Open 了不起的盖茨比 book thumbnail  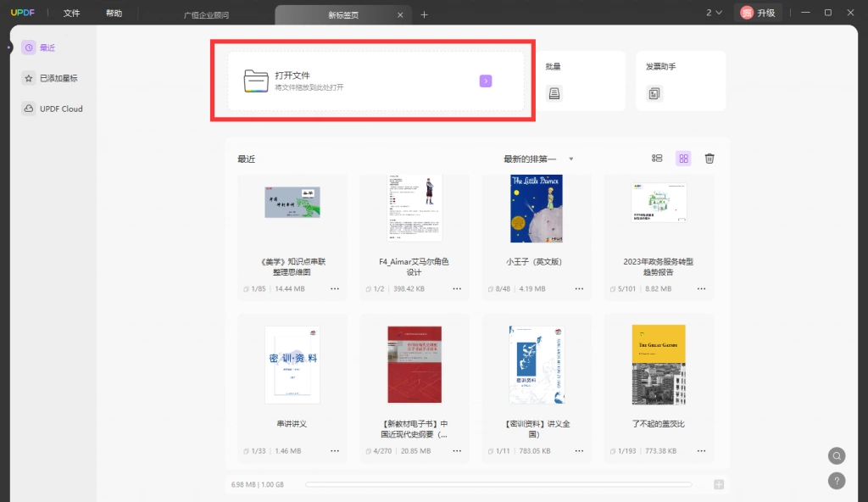(x=658, y=365)
